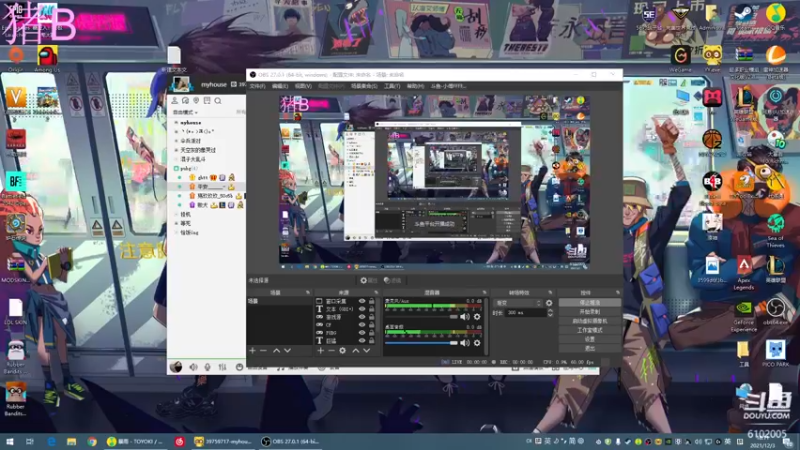Open Chrome from the taskbar
This screenshot has height=450, width=800.
coord(91,441)
